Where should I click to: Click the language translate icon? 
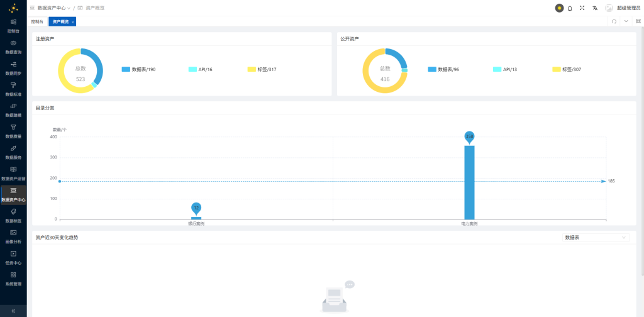595,8
